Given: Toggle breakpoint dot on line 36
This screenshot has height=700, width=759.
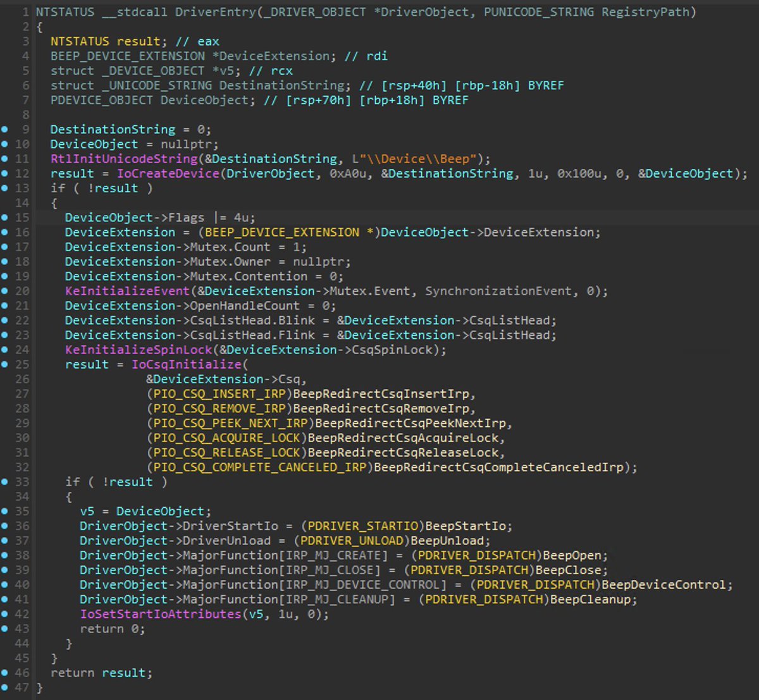Looking at the screenshot, I should tap(5, 526).
